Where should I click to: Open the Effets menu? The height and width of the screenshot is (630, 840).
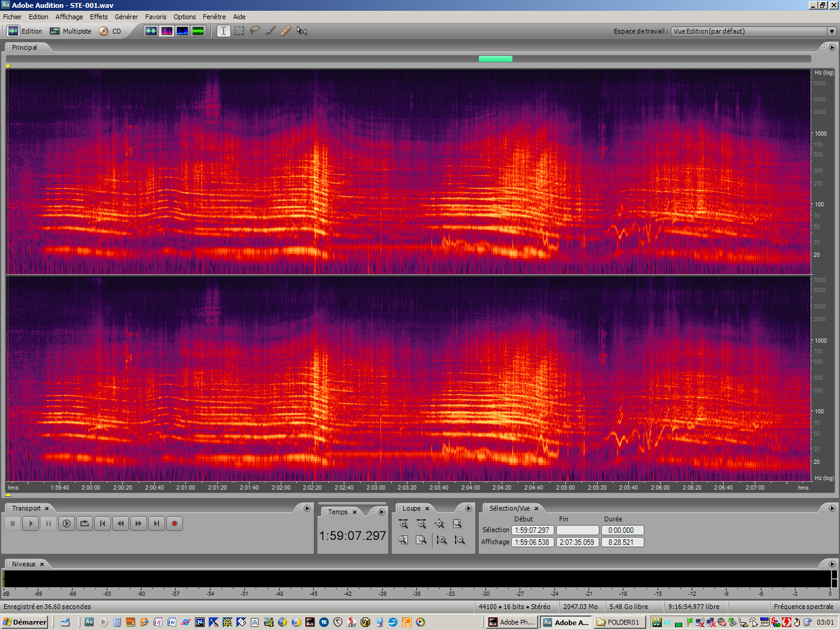point(99,17)
